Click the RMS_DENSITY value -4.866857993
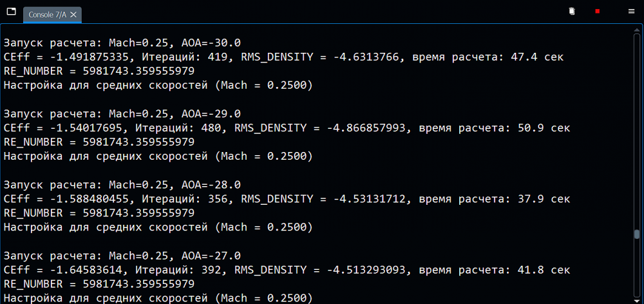The height and width of the screenshot is (304, 644). point(370,128)
